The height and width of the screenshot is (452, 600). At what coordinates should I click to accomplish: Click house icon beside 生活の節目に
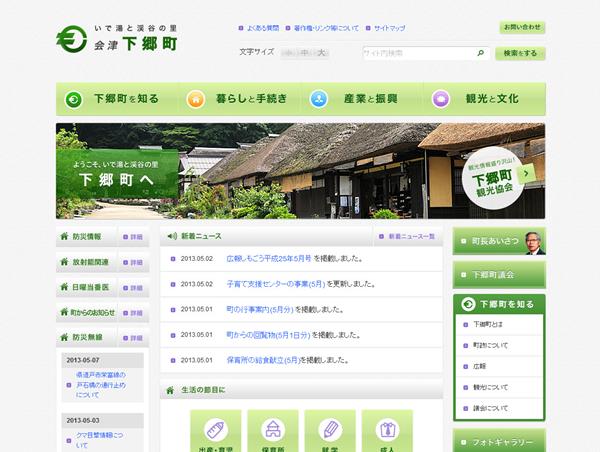click(x=170, y=390)
